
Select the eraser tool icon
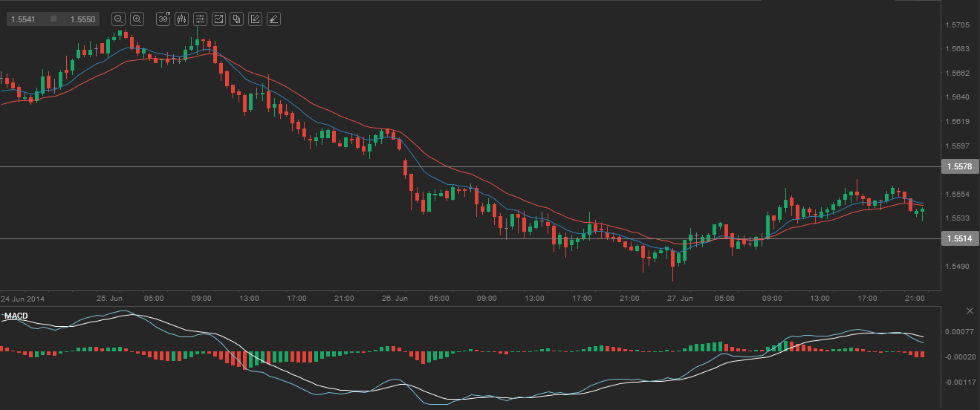tap(273, 19)
